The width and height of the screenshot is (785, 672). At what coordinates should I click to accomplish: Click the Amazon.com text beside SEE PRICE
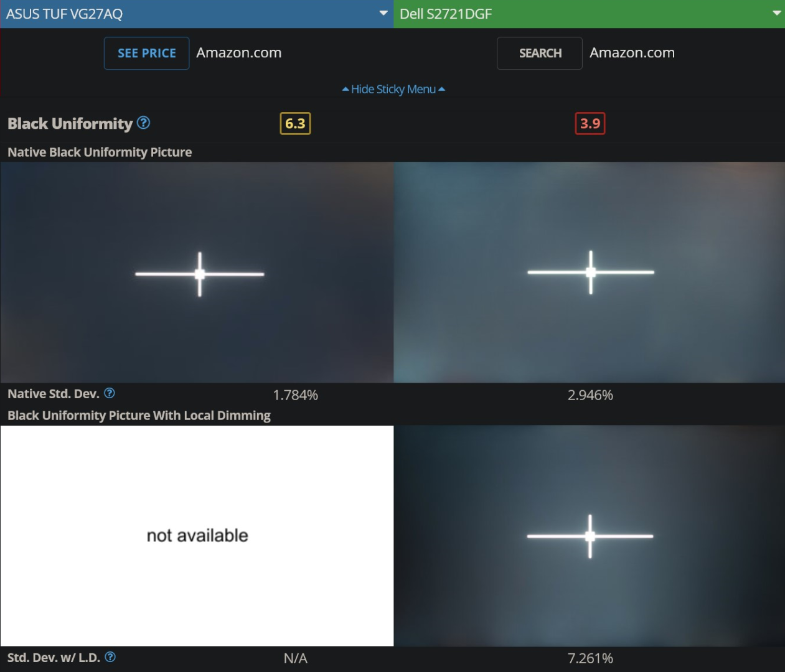[239, 53]
